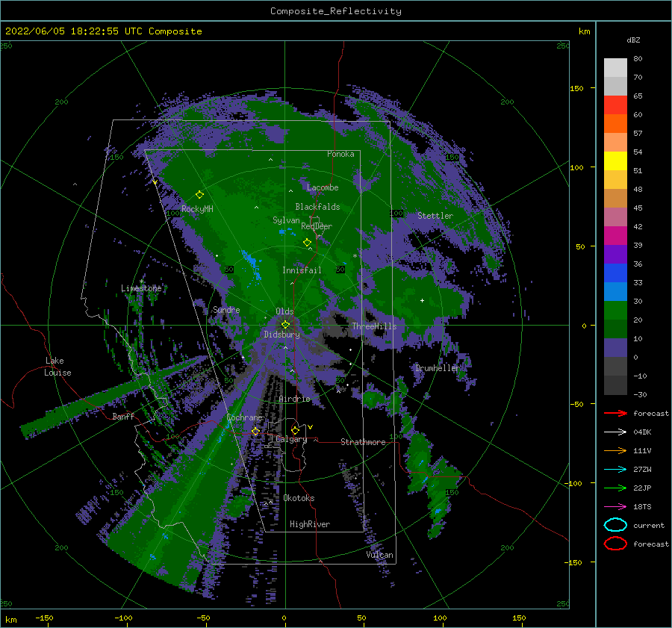
Task: Click the RedDeer city label
Action: (x=317, y=226)
